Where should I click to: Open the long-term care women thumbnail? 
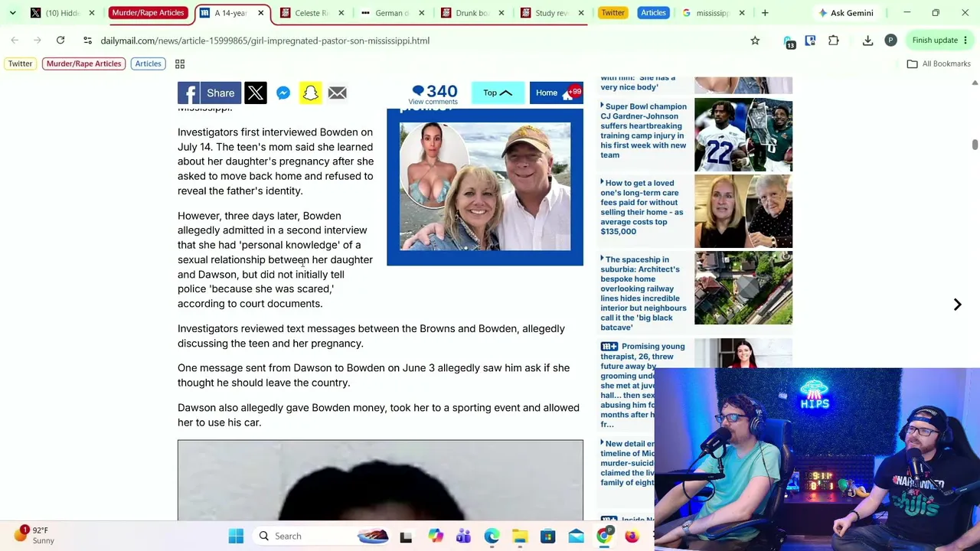743,211
